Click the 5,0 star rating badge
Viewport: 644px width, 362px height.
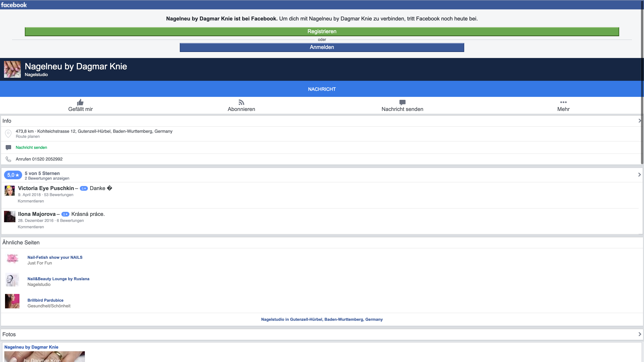pyautogui.click(x=13, y=175)
